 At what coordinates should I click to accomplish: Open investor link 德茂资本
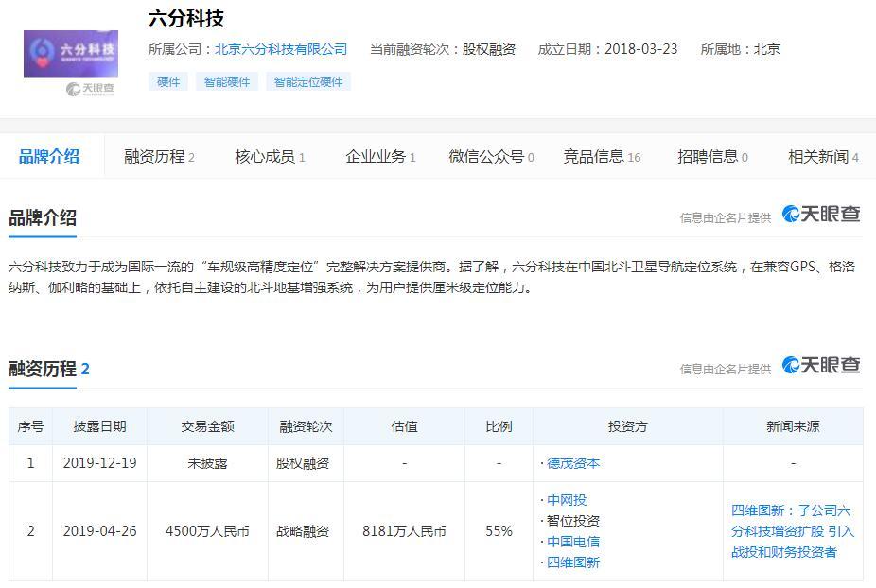[573, 463]
